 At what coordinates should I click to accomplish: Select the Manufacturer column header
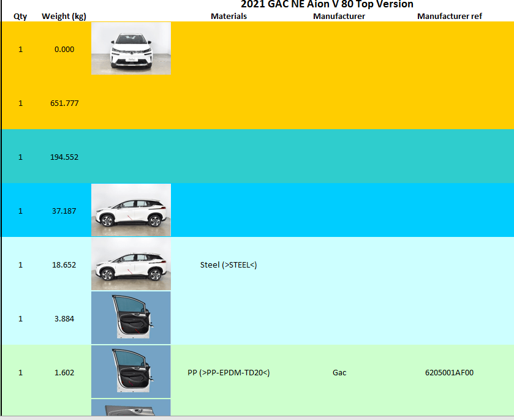339,16
